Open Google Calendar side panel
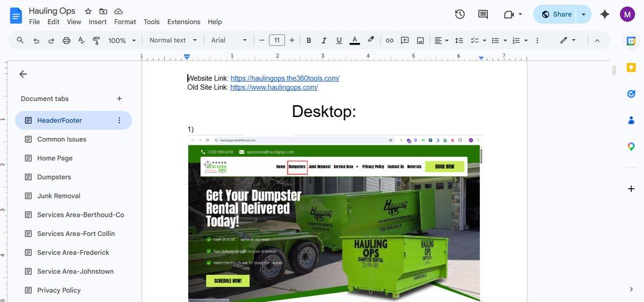 tap(631, 41)
